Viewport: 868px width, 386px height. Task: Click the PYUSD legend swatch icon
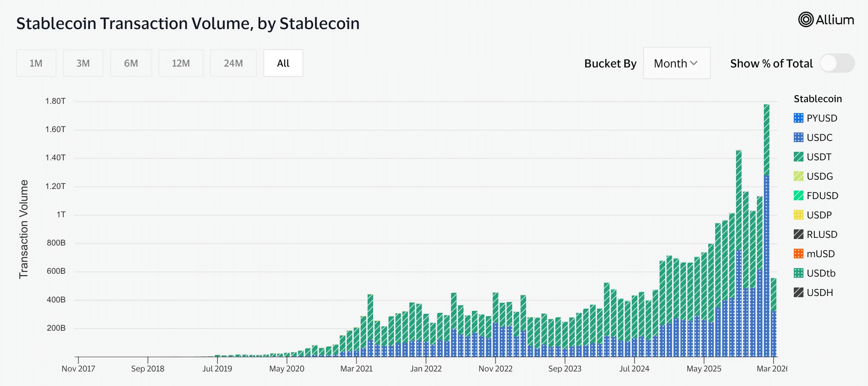point(798,118)
